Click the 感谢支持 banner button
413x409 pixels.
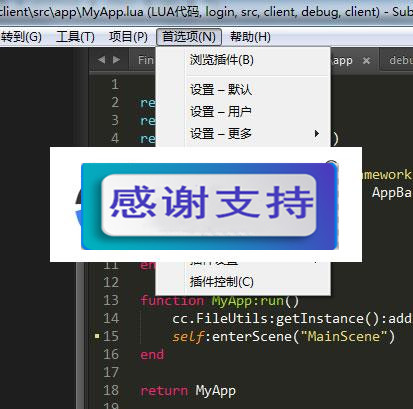click(x=209, y=205)
